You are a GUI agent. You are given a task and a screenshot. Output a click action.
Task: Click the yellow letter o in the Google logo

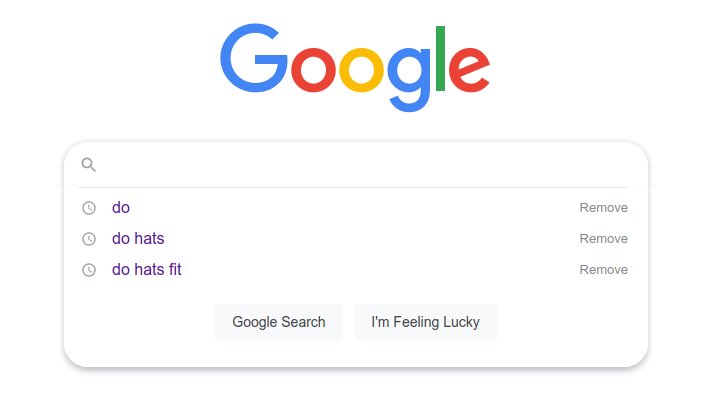pyautogui.click(x=361, y=70)
